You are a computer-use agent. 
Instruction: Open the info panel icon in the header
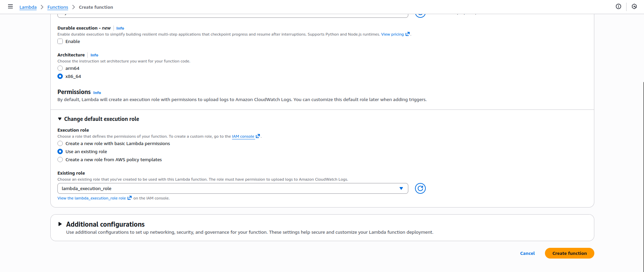[618, 7]
